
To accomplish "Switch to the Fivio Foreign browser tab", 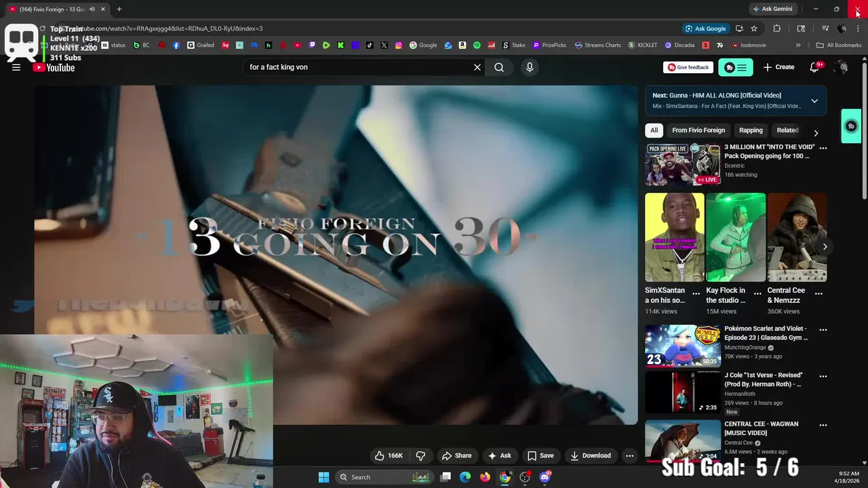I will 58,9.
